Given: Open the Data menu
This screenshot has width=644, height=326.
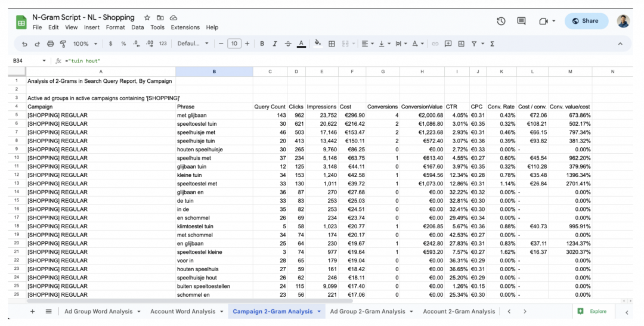Looking at the screenshot, I should coord(138,27).
